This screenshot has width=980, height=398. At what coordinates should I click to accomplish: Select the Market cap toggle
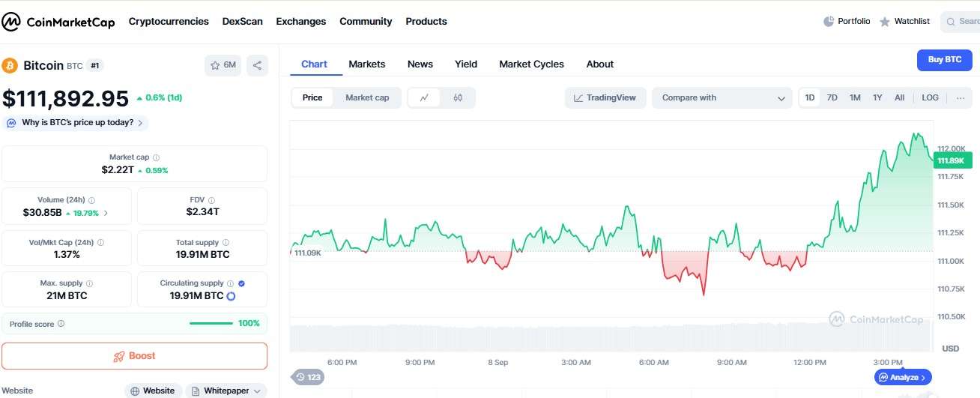pyautogui.click(x=367, y=97)
